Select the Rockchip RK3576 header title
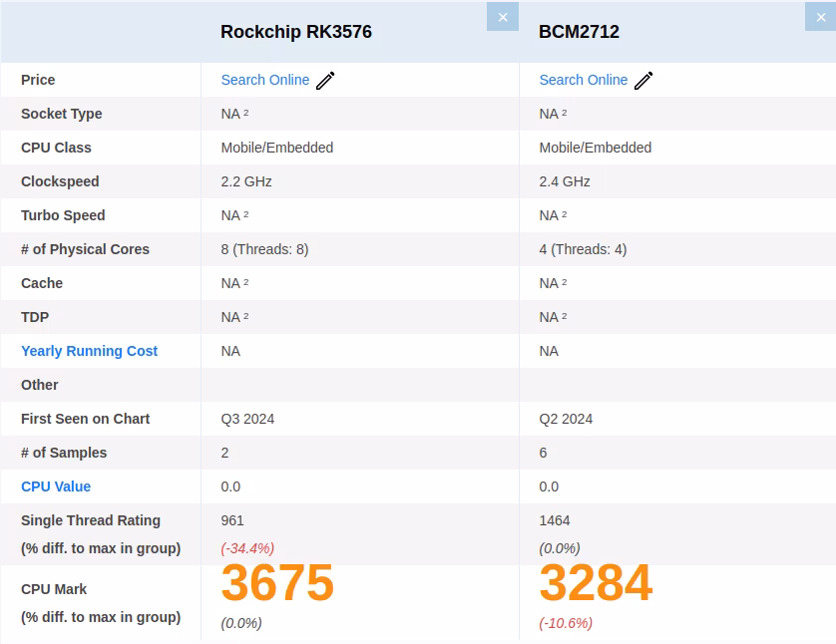This screenshot has width=836, height=644. coord(296,32)
